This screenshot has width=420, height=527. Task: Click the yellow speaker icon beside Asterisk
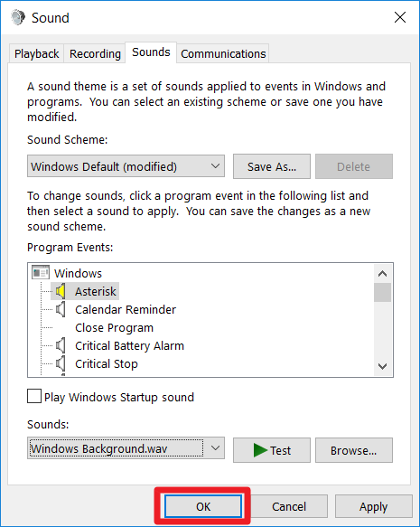click(61, 291)
